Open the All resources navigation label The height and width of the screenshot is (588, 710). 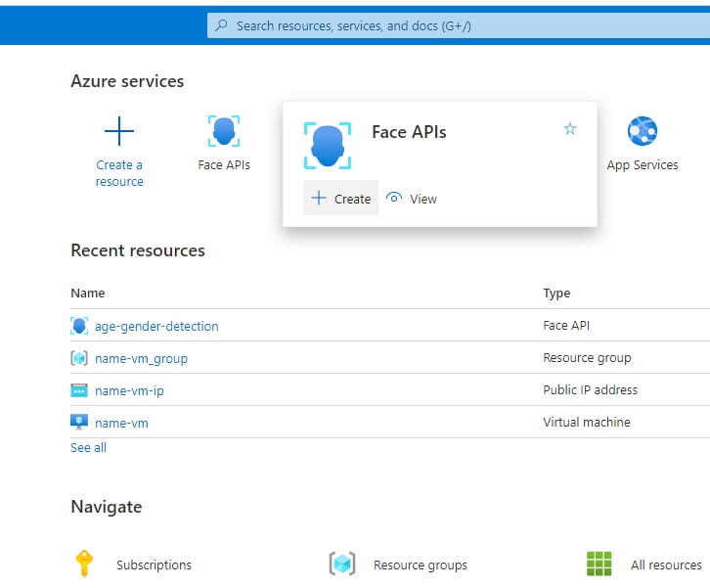(x=666, y=565)
